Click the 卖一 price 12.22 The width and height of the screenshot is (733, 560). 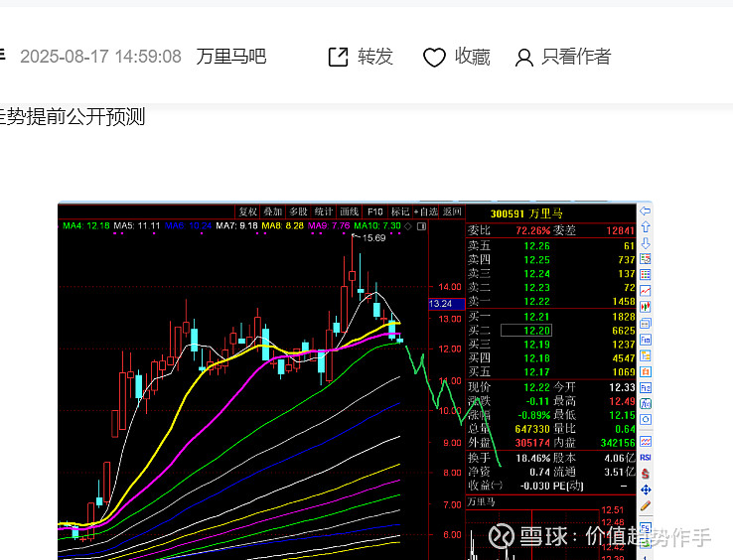click(536, 302)
